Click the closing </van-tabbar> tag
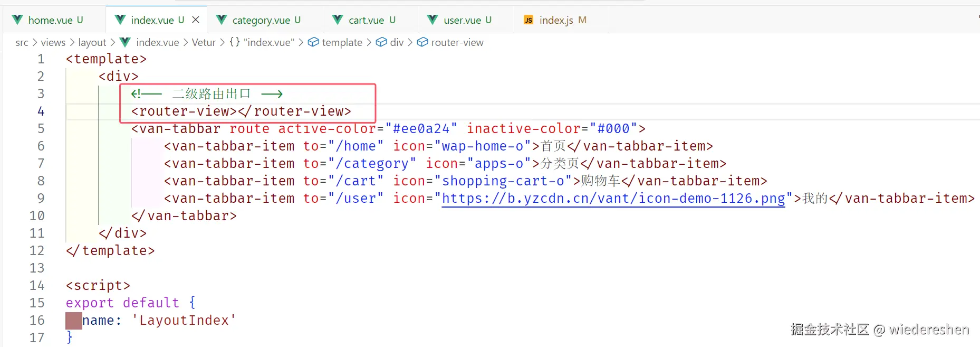The height and width of the screenshot is (347, 980). coord(184,216)
